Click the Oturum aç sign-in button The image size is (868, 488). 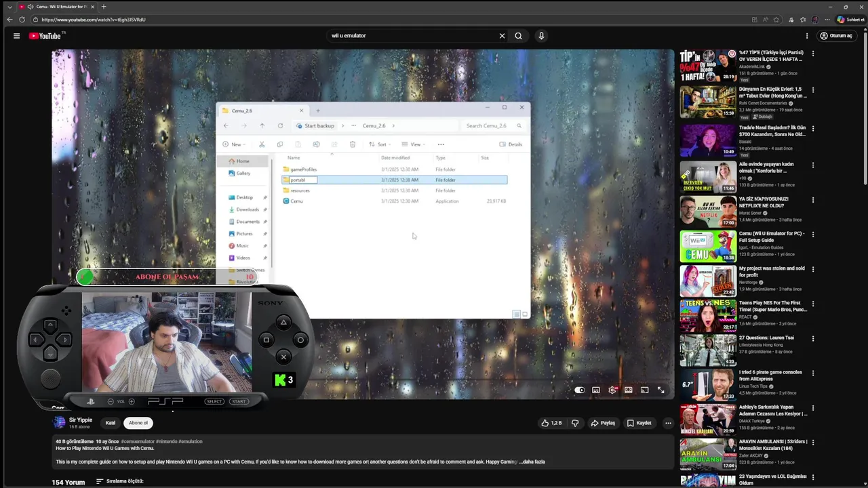(836, 36)
